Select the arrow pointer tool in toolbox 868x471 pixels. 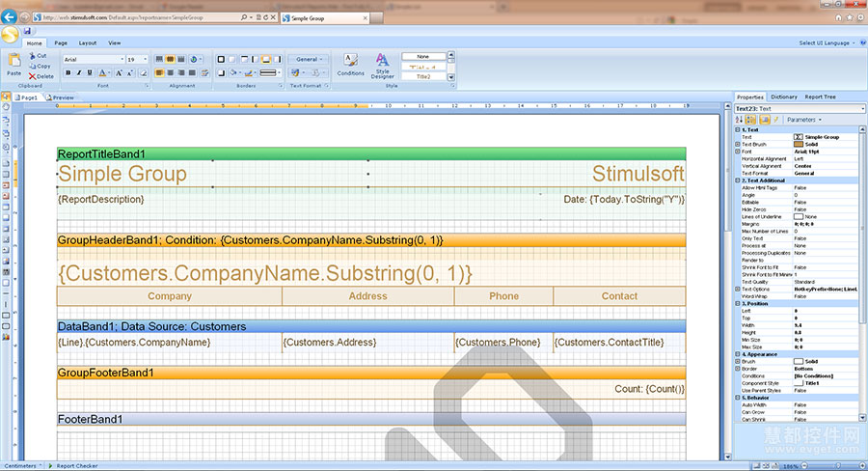click(6, 97)
